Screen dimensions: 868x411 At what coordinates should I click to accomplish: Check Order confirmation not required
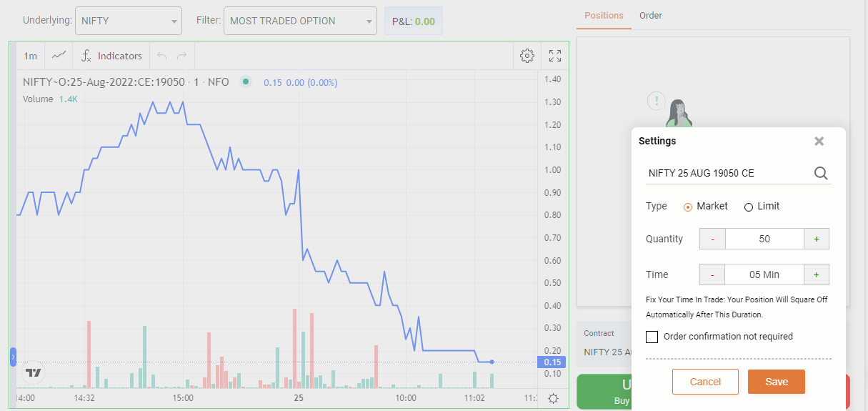coord(652,337)
